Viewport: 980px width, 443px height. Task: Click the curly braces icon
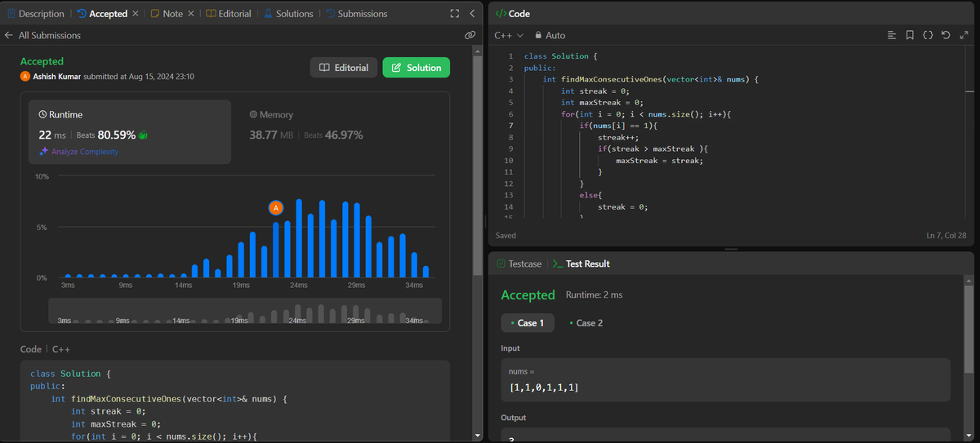[928, 35]
